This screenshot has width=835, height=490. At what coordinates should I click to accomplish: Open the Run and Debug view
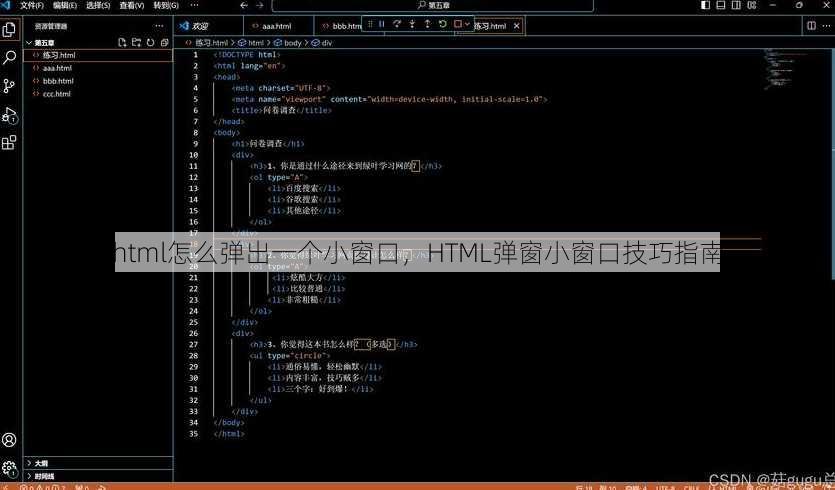(x=9, y=115)
